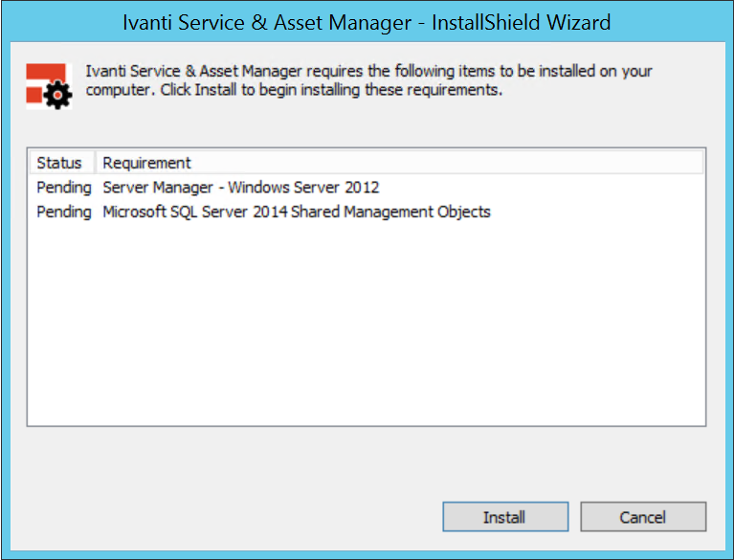The height and width of the screenshot is (560, 734).
Task: Click empty area inside the requirements list
Action: (x=367, y=324)
